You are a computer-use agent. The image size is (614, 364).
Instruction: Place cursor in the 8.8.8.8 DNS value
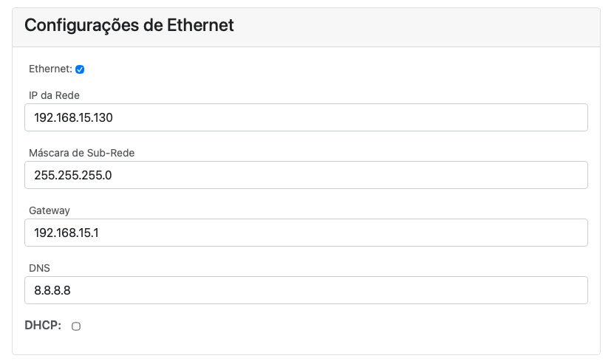pos(52,290)
